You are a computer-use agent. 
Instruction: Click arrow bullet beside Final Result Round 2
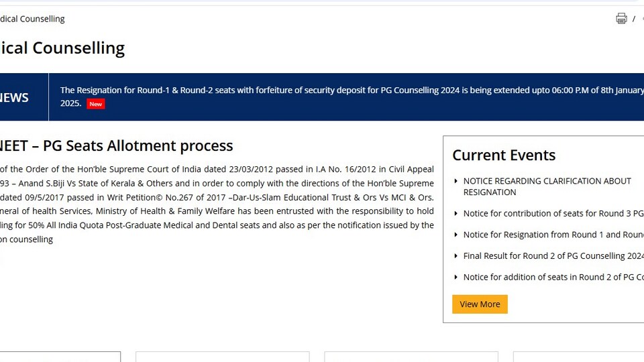[x=456, y=255]
